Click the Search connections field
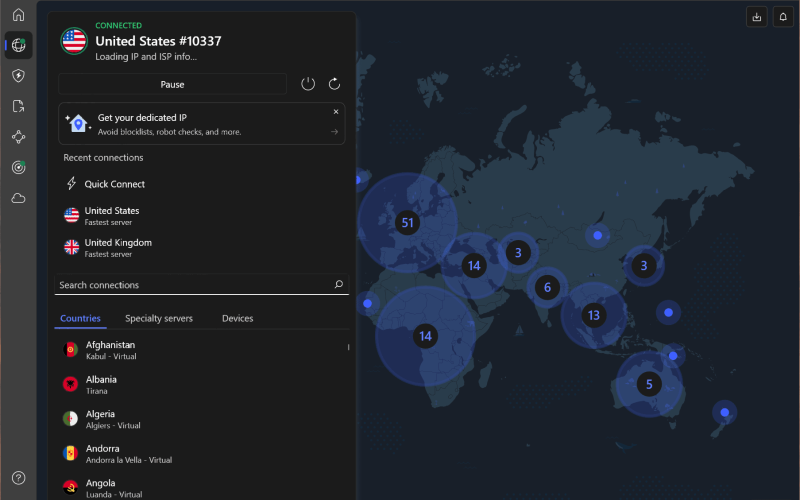 (195, 285)
